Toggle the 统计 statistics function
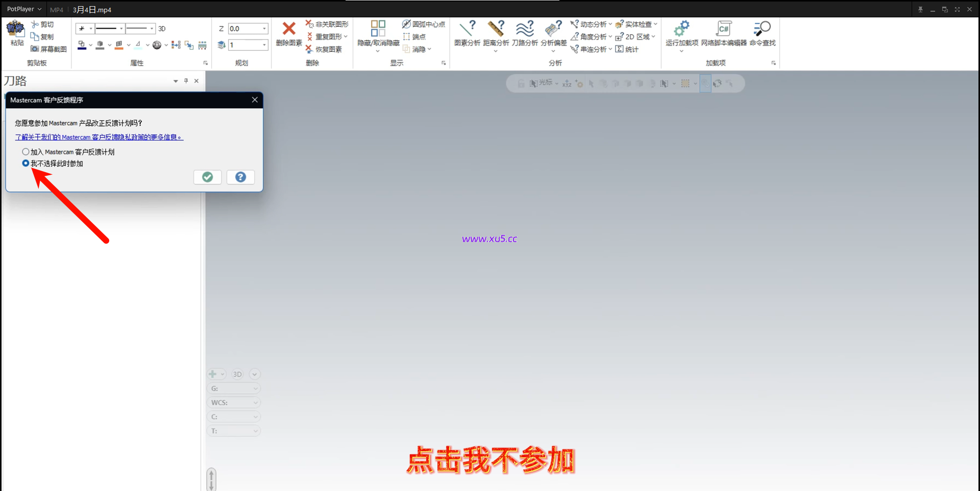Image resolution: width=980 pixels, height=491 pixels. point(627,49)
